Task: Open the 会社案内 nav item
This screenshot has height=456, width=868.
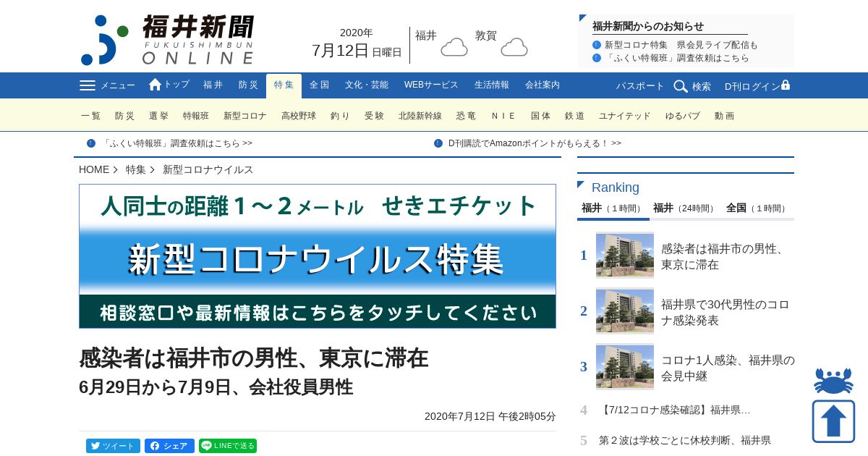Action: [542, 85]
